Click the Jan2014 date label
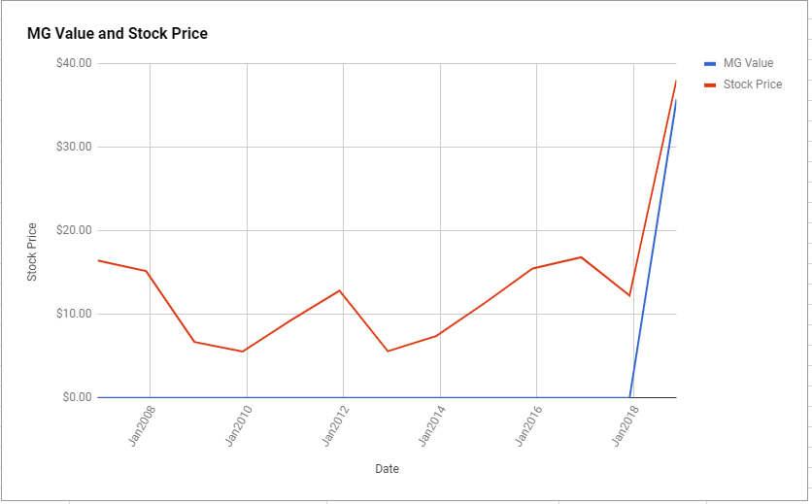This screenshot has height=504, width=812. tap(432, 426)
